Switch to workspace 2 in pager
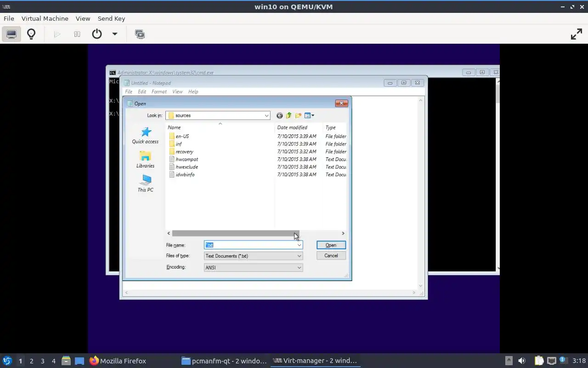The image size is (588, 368). pyautogui.click(x=31, y=361)
